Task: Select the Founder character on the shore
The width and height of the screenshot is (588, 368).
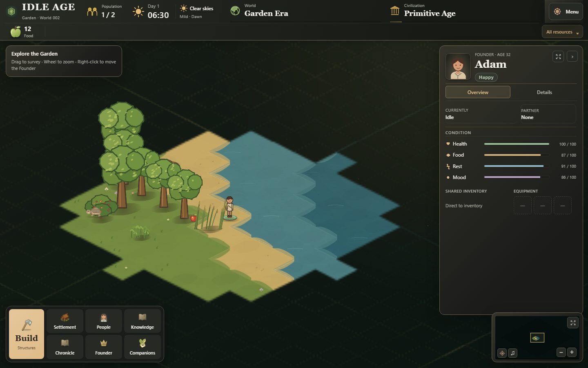Action: [229, 207]
